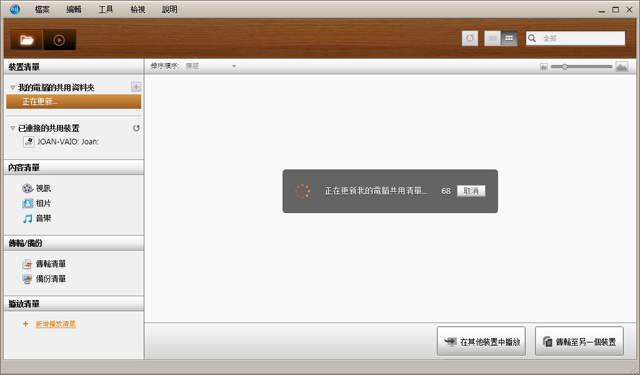Select the 正在更新... row
640x375 pixels.
click(x=73, y=102)
